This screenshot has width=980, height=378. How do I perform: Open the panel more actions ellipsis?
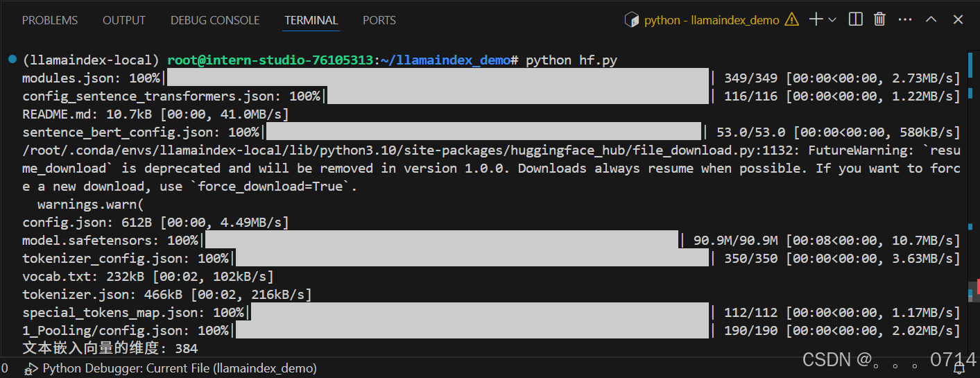coord(904,19)
